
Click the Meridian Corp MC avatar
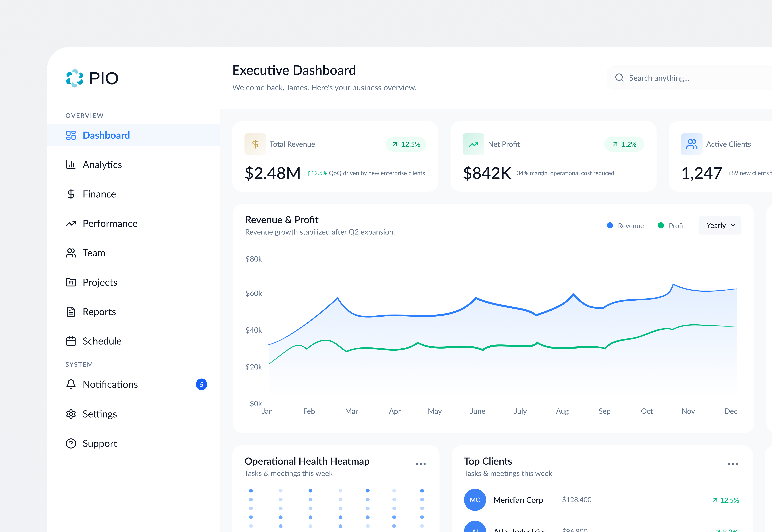pyautogui.click(x=475, y=500)
